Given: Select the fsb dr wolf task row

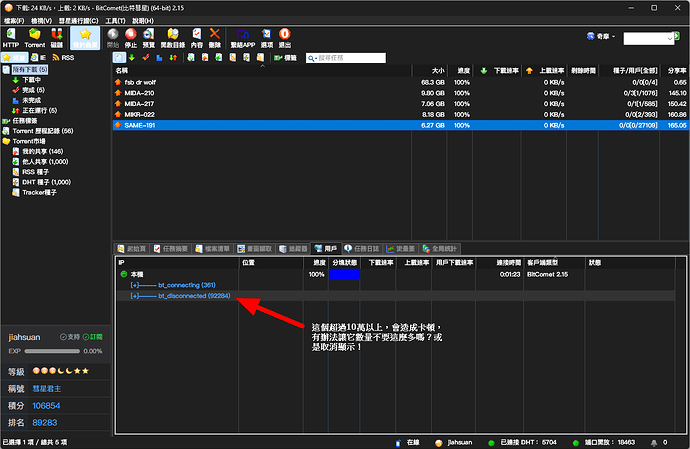Looking at the screenshot, I should [x=400, y=82].
